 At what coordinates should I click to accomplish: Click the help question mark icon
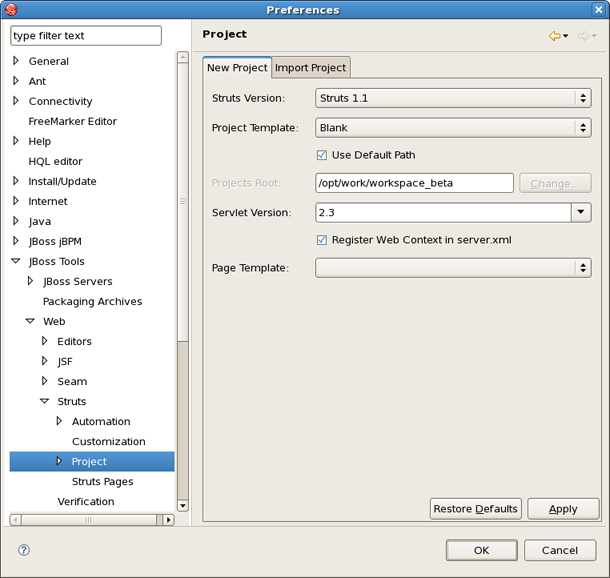click(x=24, y=550)
